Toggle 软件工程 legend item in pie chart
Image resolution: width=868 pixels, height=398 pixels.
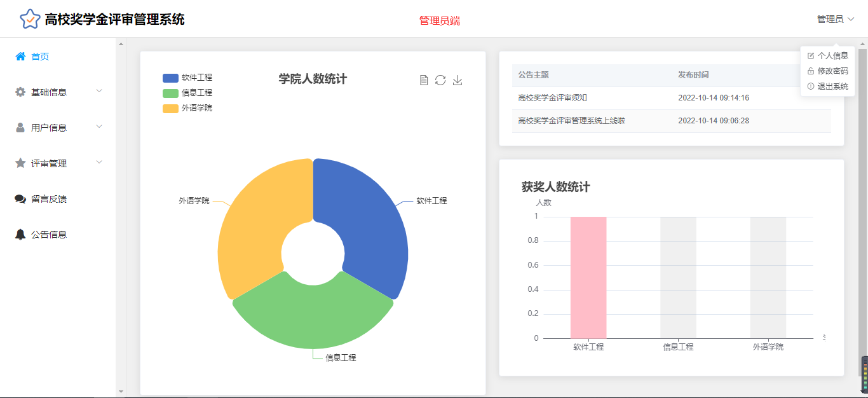tap(187, 78)
